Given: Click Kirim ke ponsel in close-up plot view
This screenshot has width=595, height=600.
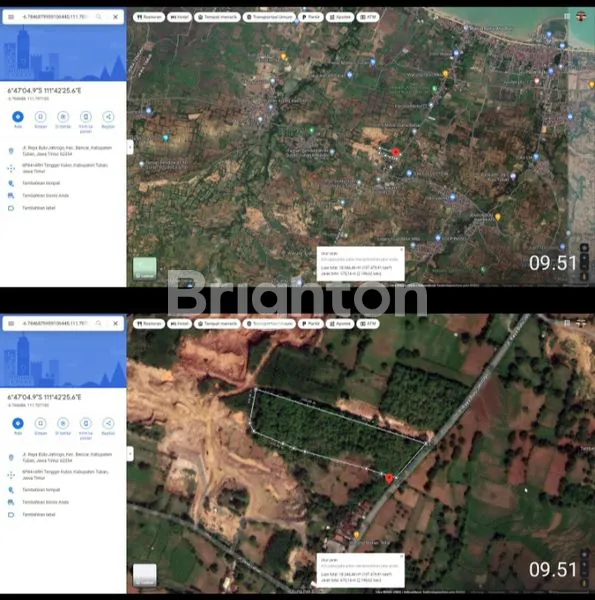Looking at the screenshot, I should point(86,423).
